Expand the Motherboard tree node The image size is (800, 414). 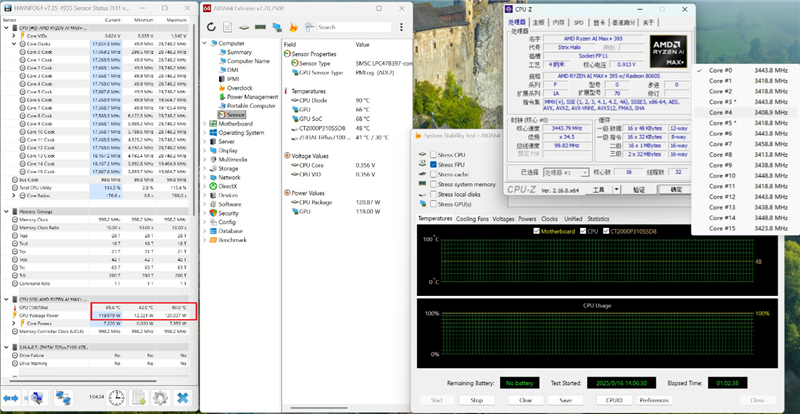coord(203,123)
